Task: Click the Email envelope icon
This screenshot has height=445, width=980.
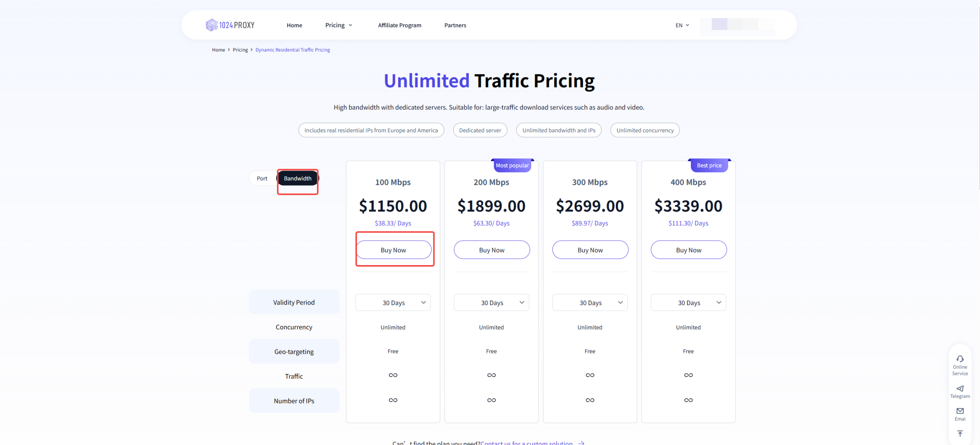Action: pos(960,411)
